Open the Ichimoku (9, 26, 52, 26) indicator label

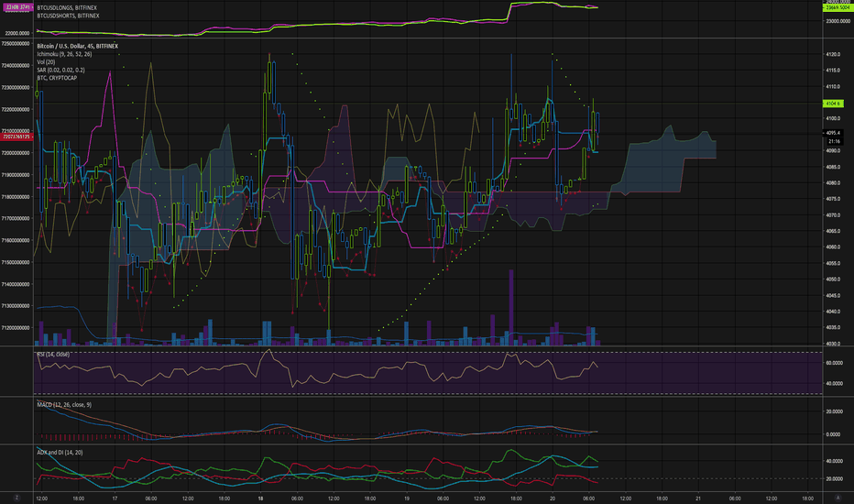(64, 54)
